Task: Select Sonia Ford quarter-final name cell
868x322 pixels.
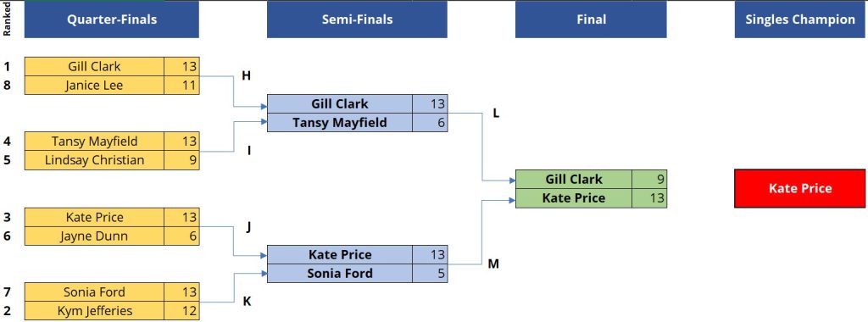Action: [95, 292]
